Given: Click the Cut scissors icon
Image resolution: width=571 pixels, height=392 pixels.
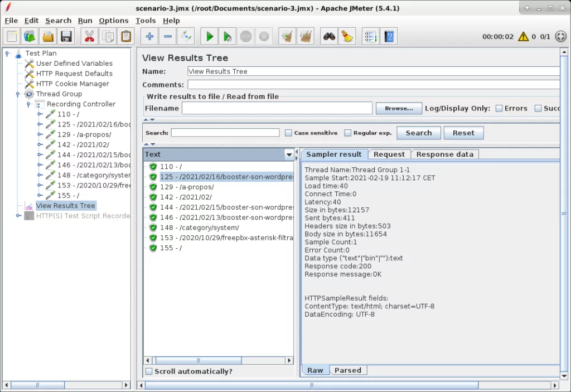Looking at the screenshot, I should pyautogui.click(x=89, y=36).
